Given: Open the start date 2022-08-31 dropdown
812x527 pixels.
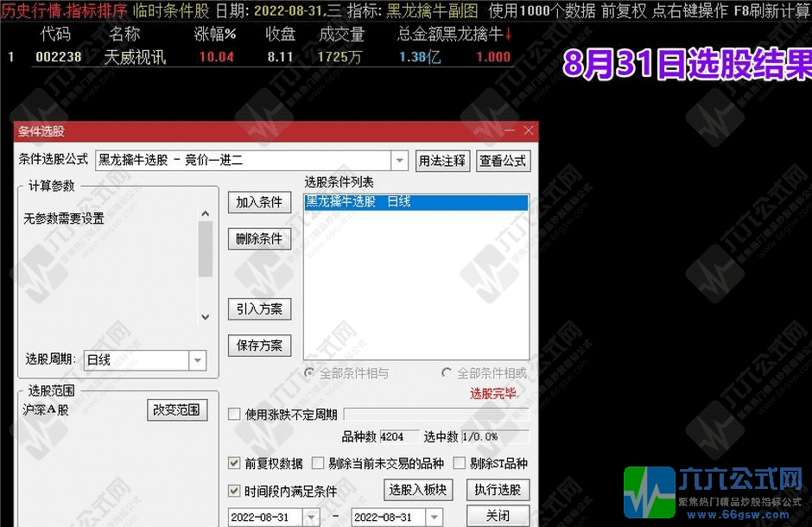Looking at the screenshot, I should tap(311, 517).
